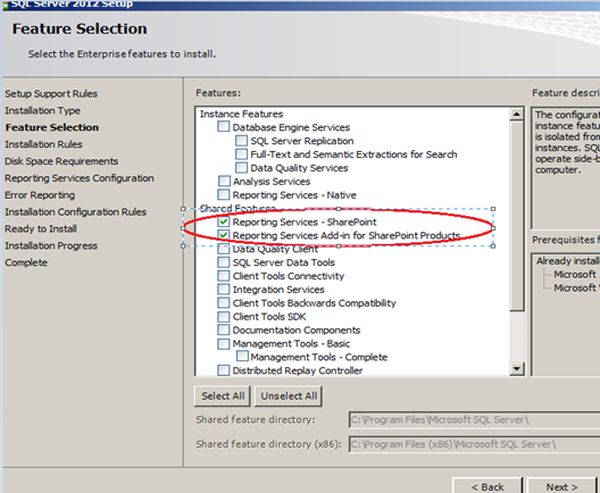This screenshot has height=493, width=600.
Task: Enable Full-Text and Semantic Extractions for Search
Action: (241, 154)
